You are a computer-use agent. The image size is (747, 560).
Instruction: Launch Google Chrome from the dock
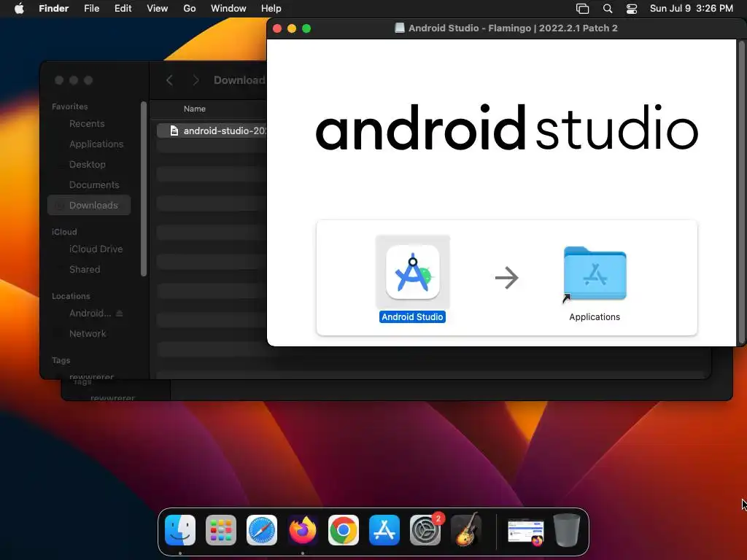pos(344,530)
